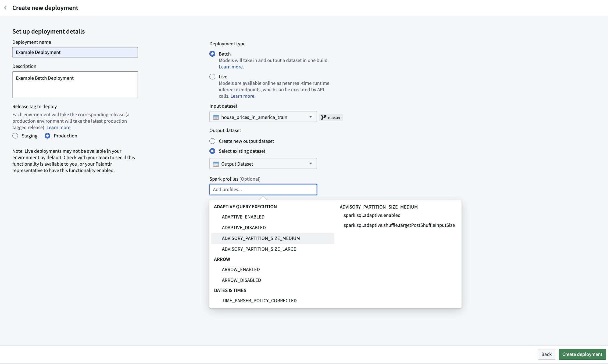Focus the Add profiles search field
Image resolution: width=608 pixels, height=364 pixels.
click(263, 190)
